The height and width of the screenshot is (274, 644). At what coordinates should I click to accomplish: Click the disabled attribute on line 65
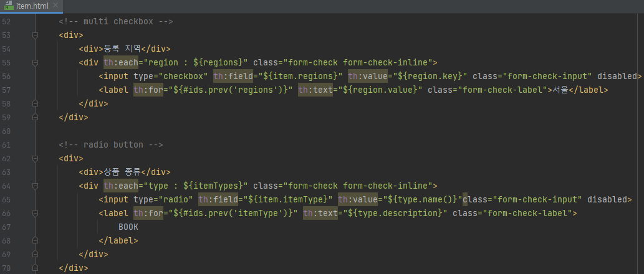pos(608,200)
